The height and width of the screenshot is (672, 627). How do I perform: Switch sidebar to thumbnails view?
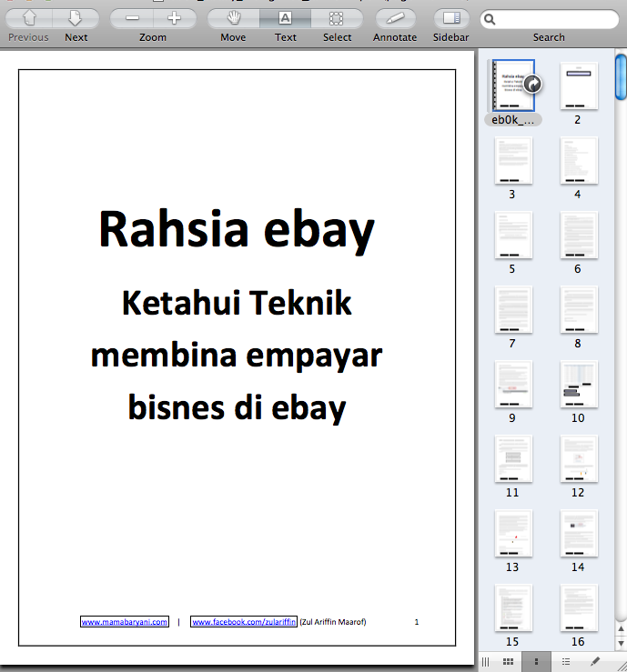537,661
